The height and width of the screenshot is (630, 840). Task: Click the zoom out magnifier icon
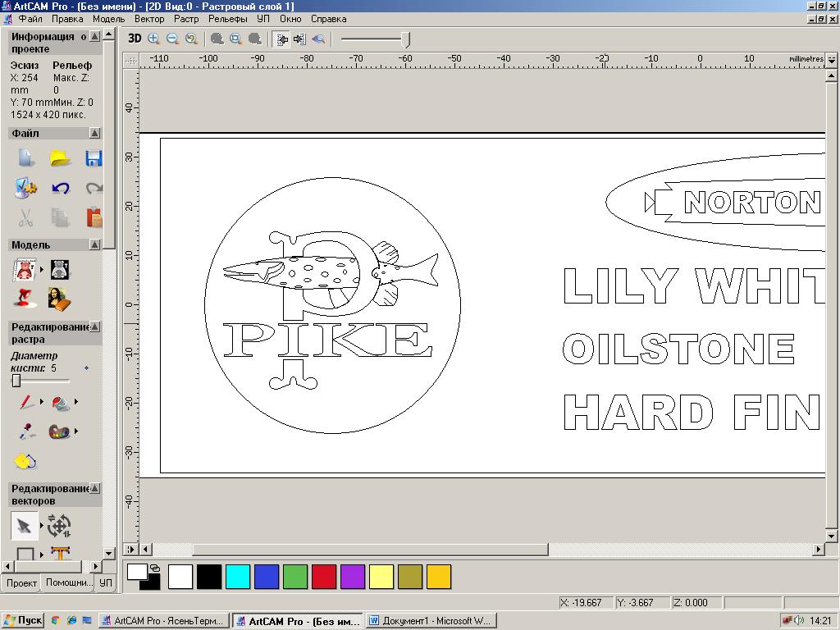tap(172, 39)
